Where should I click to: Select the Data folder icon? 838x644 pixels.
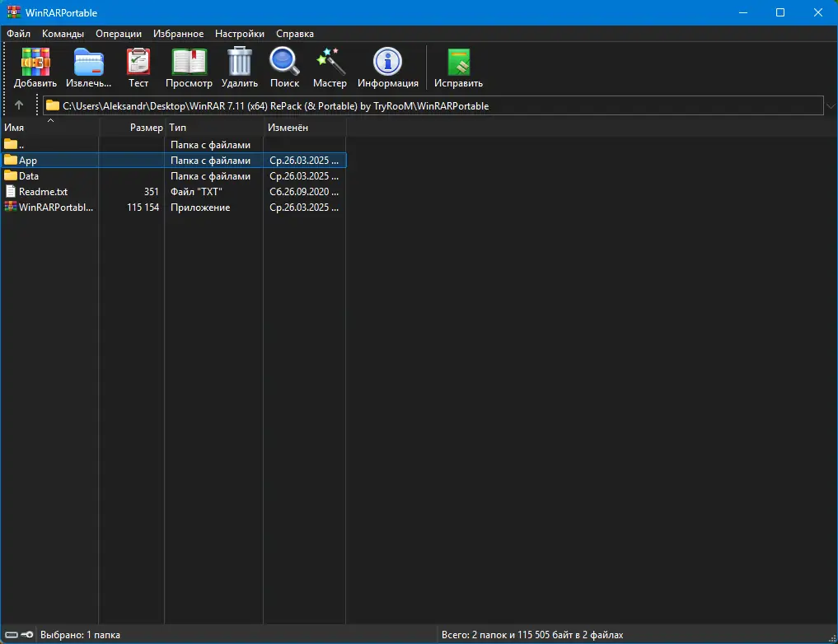10,175
